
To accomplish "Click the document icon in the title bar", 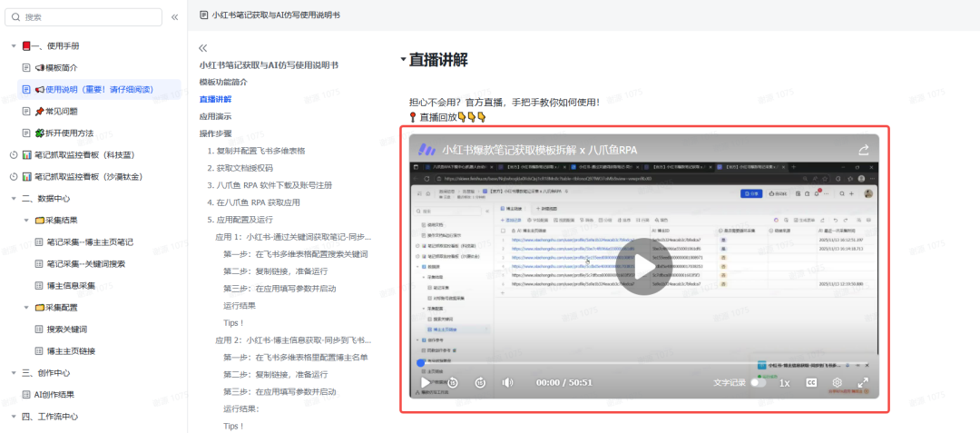I will point(204,15).
